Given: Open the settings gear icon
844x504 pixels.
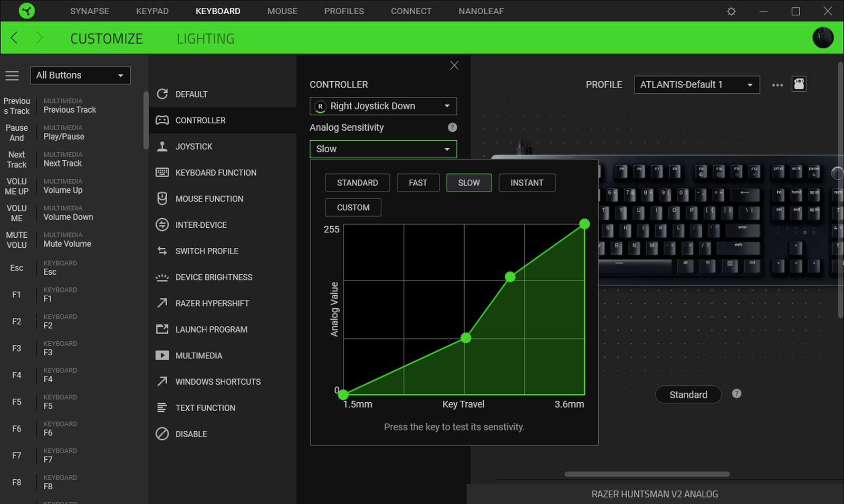Looking at the screenshot, I should (x=731, y=11).
